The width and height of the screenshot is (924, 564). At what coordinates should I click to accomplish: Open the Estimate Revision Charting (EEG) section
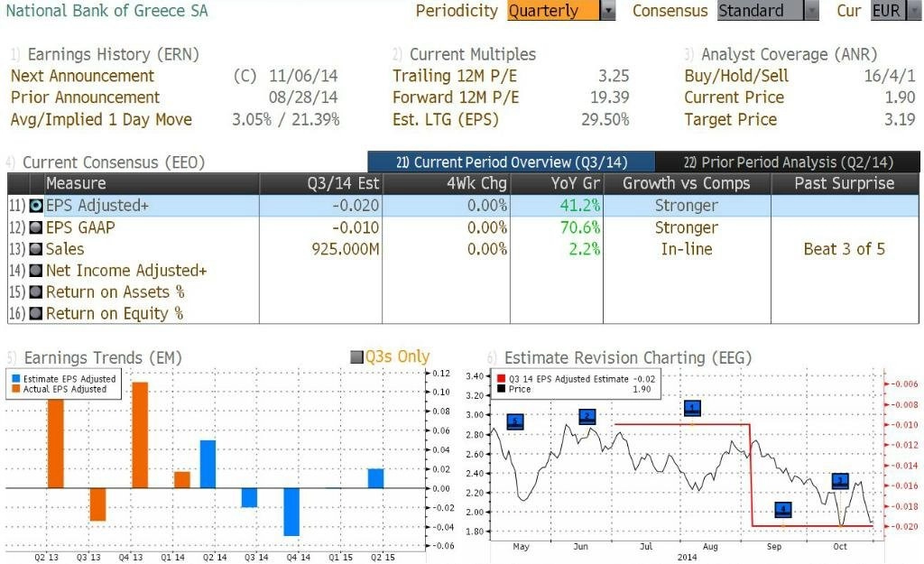coord(628,357)
